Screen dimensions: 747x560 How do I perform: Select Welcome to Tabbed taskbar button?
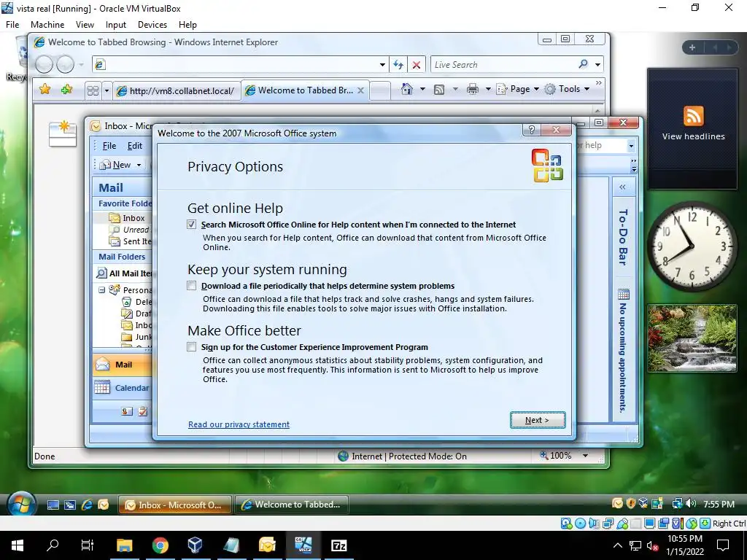pyautogui.click(x=292, y=505)
